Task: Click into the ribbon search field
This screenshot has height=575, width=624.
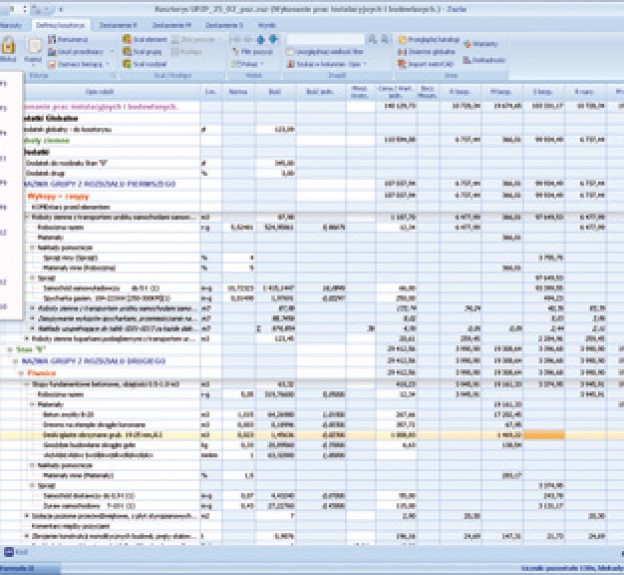Action: pyautogui.click(x=325, y=39)
